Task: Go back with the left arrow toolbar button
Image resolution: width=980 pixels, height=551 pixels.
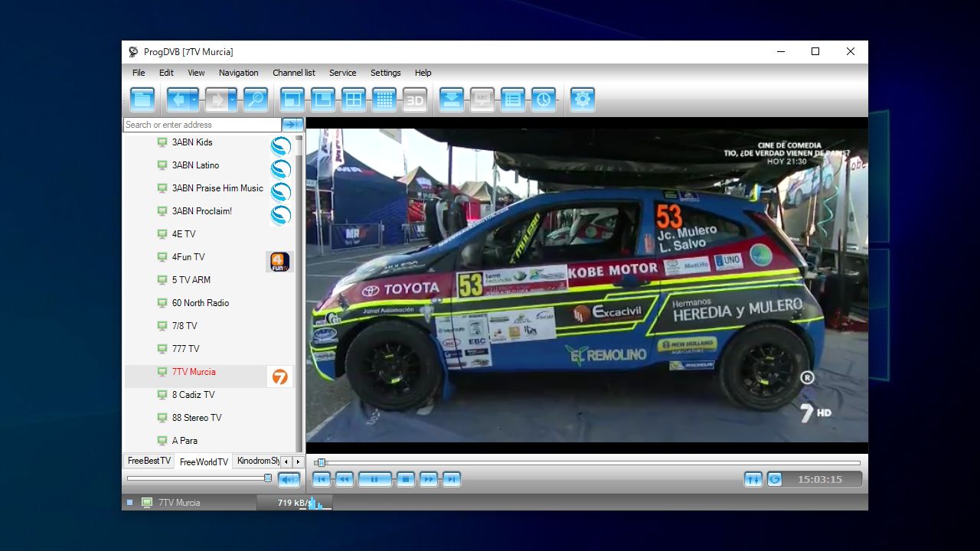Action: [178, 99]
